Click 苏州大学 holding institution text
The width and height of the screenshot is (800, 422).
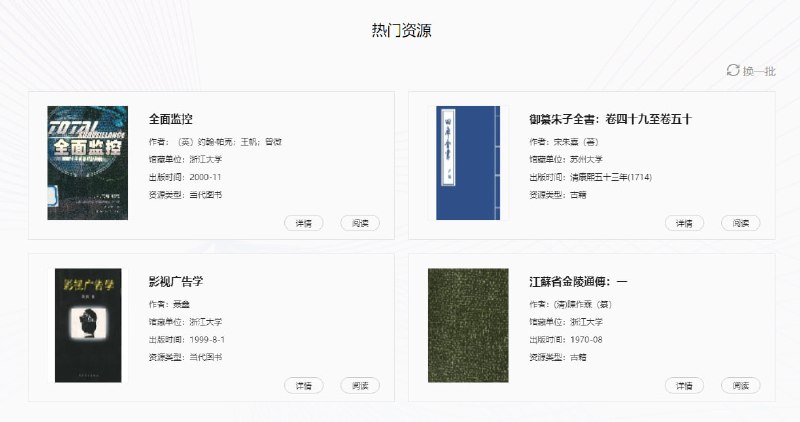tap(586, 159)
